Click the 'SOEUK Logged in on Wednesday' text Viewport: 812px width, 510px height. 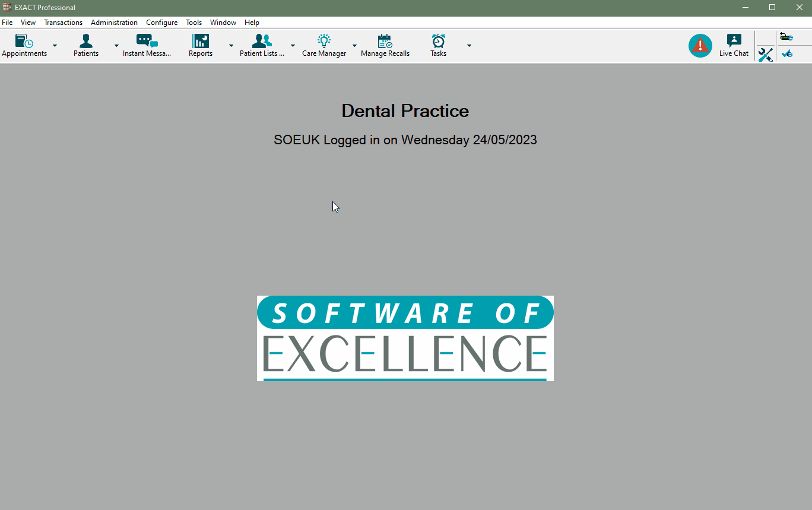click(372, 140)
